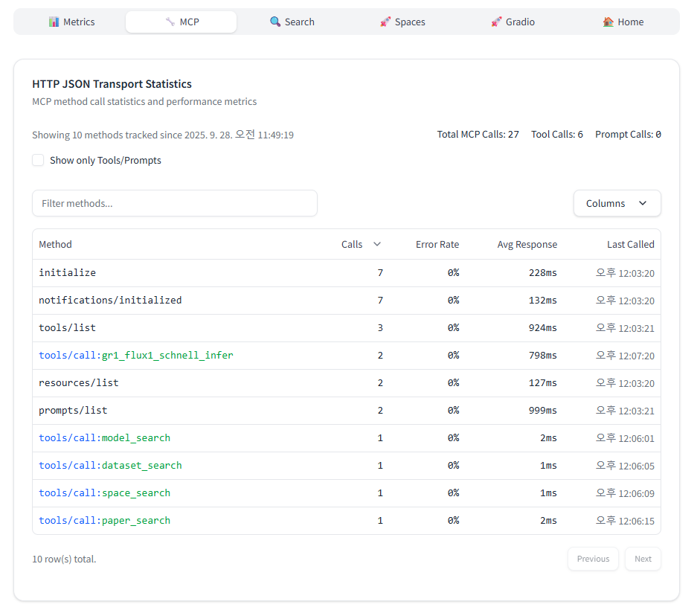This screenshot has width=697, height=616.
Task: Click the Home house icon
Action: tap(608, 22)
